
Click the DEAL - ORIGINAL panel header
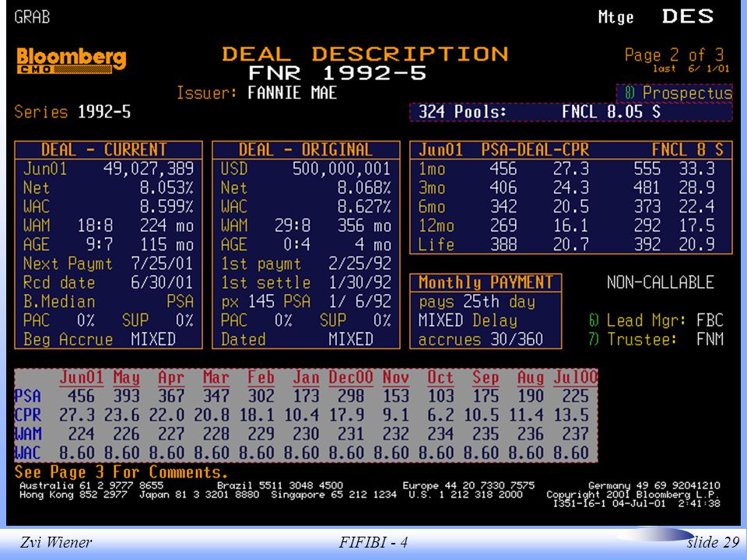point(306,150)
